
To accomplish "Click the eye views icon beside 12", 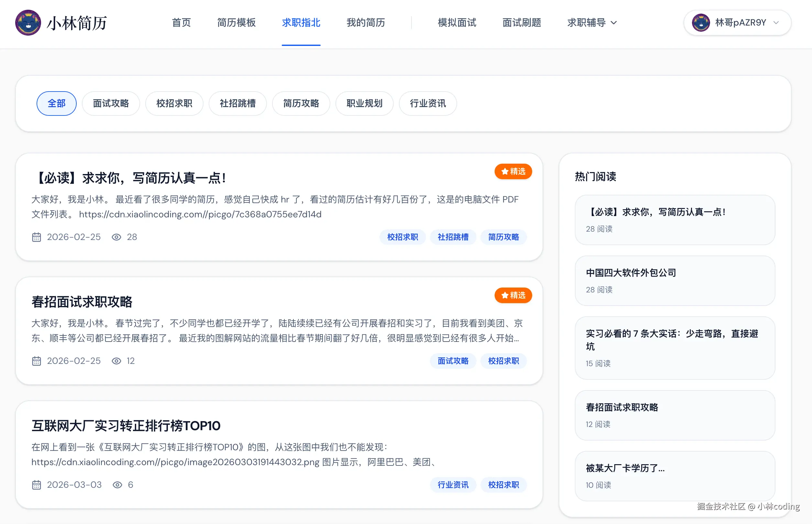I will pos(116,361).
